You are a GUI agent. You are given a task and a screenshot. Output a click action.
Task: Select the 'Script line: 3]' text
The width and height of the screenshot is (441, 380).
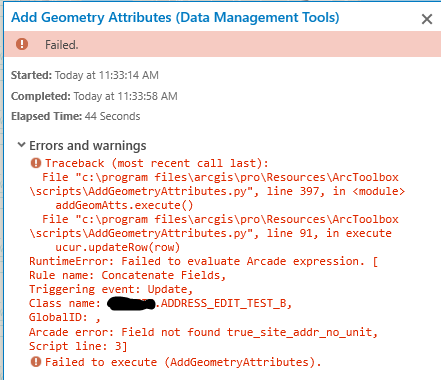point(78,346)
